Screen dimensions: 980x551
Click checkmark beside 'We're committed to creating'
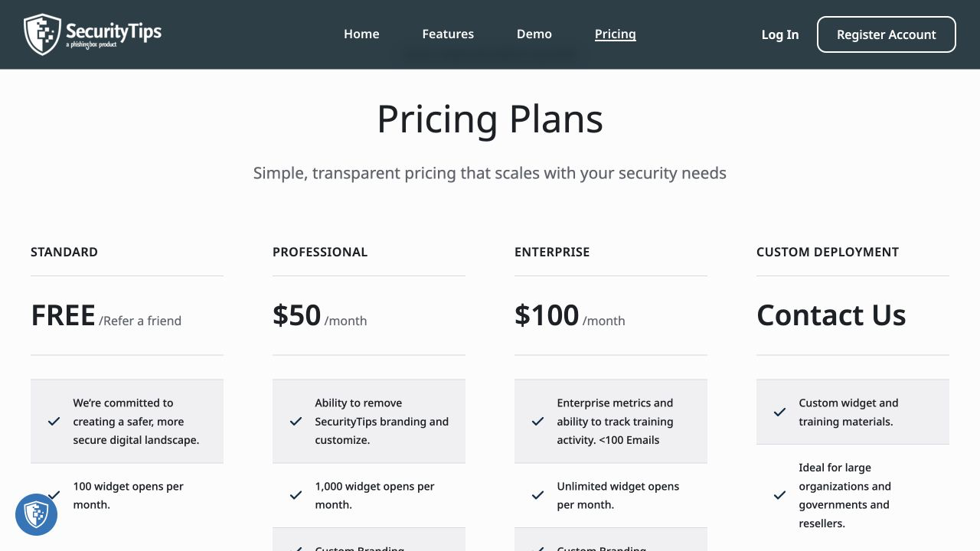point(54,422)
